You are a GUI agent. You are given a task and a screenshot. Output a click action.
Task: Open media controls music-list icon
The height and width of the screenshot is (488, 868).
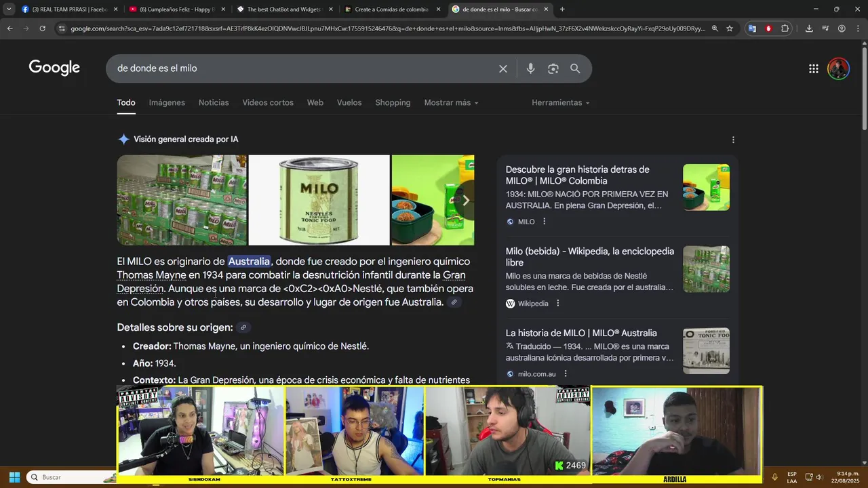(825, 28)
